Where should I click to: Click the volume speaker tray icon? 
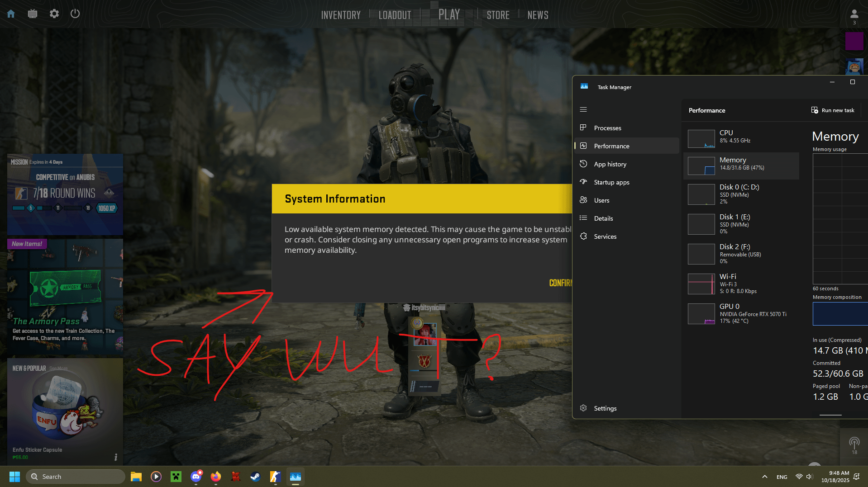(x=809, y=477)
